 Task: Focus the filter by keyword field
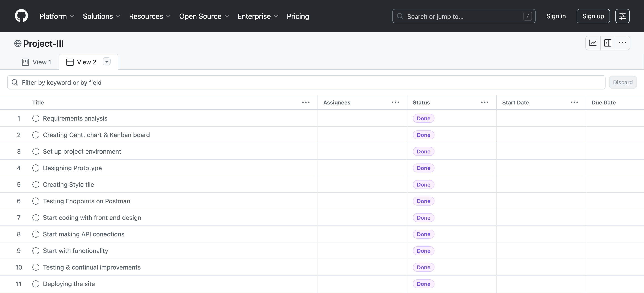(306, 83)
